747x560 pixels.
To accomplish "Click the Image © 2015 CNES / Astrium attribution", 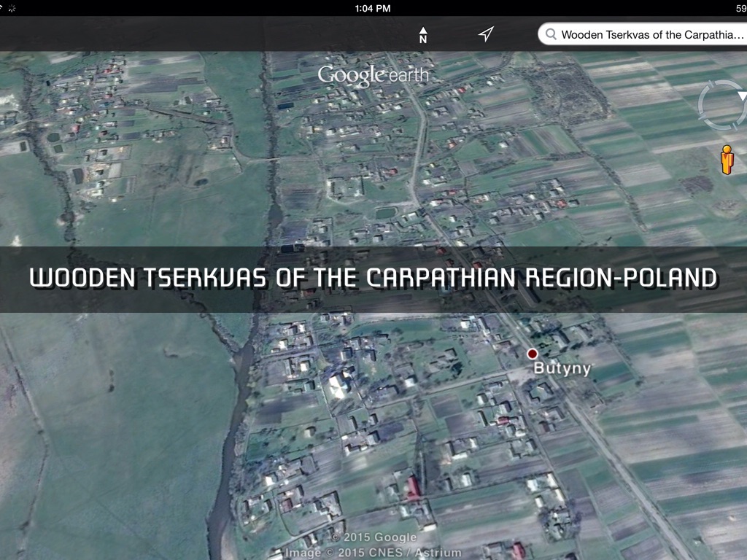I will (x=373, y=553).
